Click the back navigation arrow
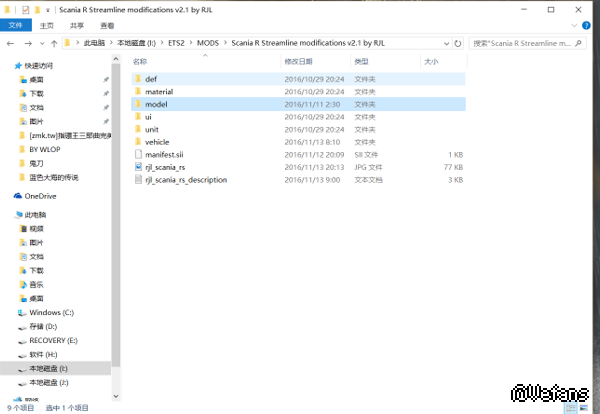600x414 pixels. (x=10, y=44)
